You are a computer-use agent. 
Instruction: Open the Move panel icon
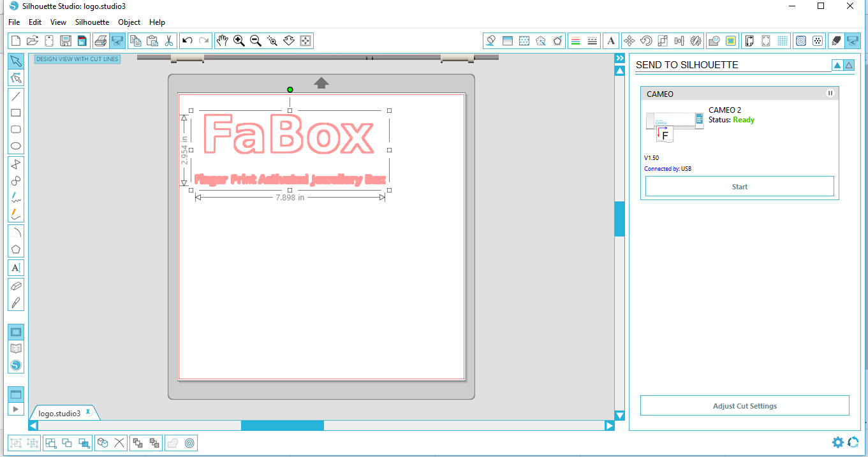[x=629, y=41]
